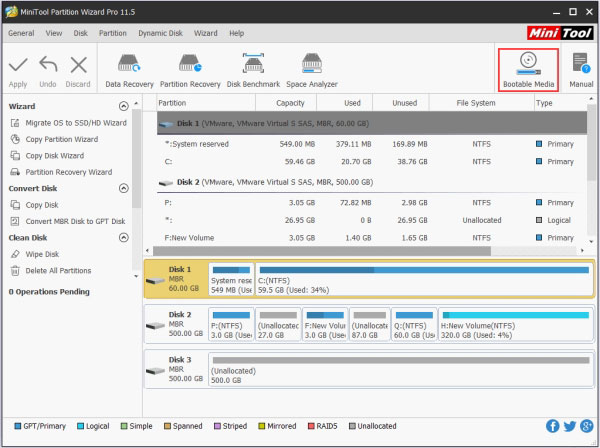Click the MiniTool logo
The image size is (600, 448).
(x=560, y=33)
